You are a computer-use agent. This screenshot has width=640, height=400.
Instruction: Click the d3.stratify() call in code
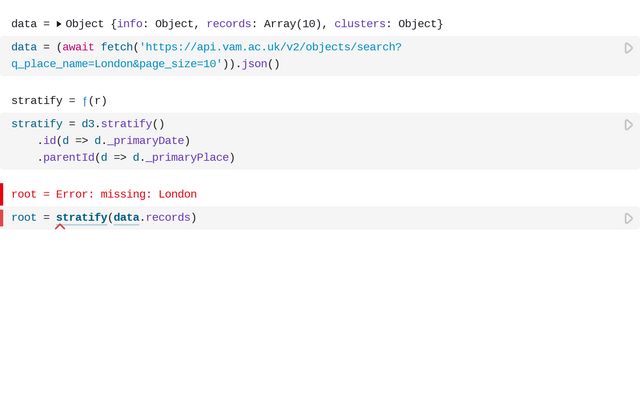click(x=123, y=125)
